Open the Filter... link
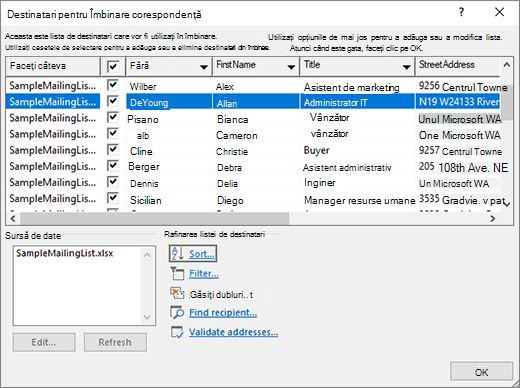 [204, 274]
